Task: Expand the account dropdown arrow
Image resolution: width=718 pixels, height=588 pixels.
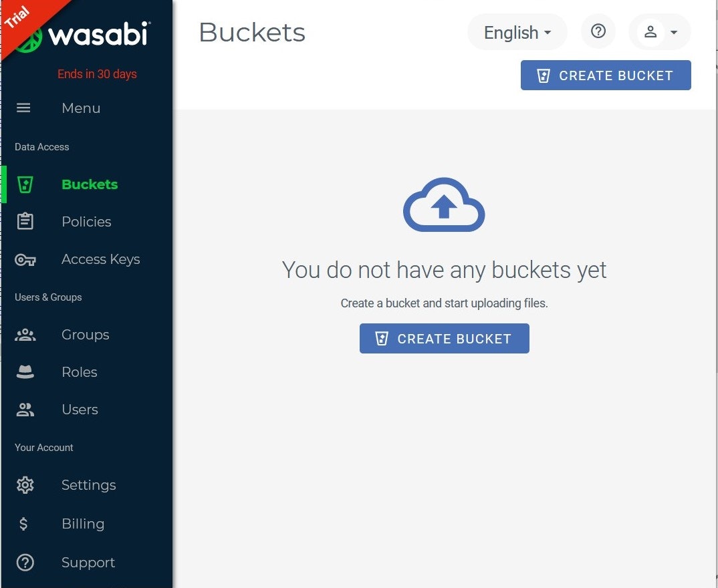Action: point(674,33)
